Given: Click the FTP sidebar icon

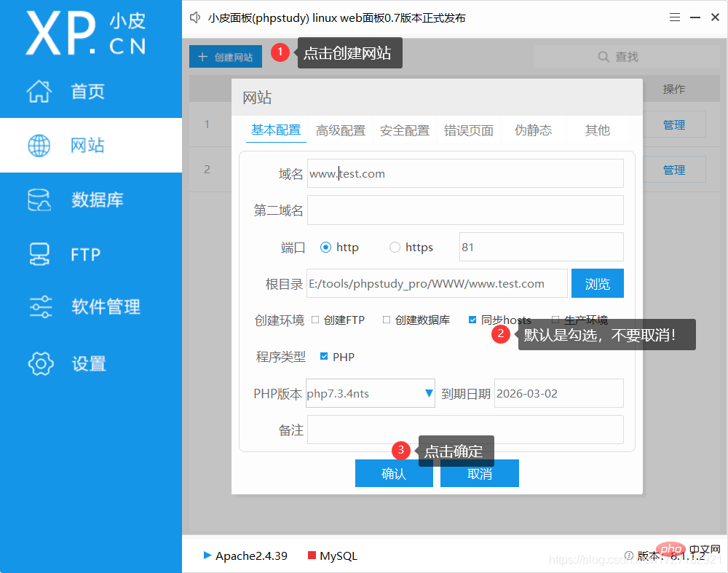Looking at the screenshot, I should point(39,253).
